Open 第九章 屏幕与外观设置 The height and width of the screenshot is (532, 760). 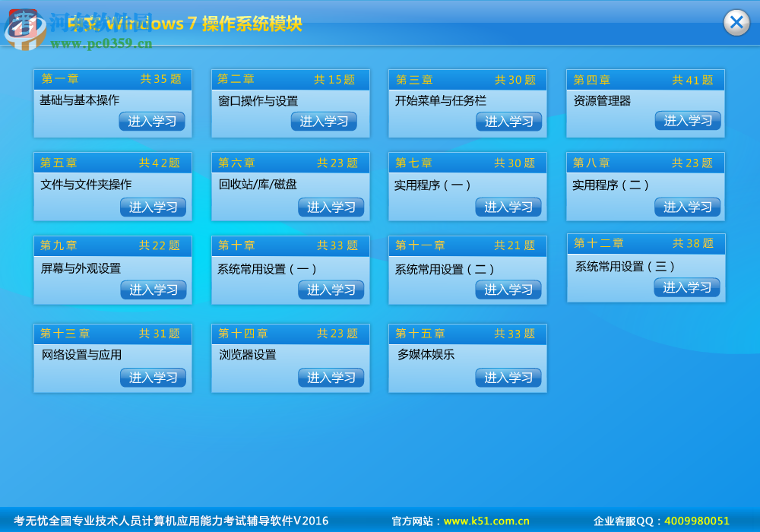click(154, 289)
